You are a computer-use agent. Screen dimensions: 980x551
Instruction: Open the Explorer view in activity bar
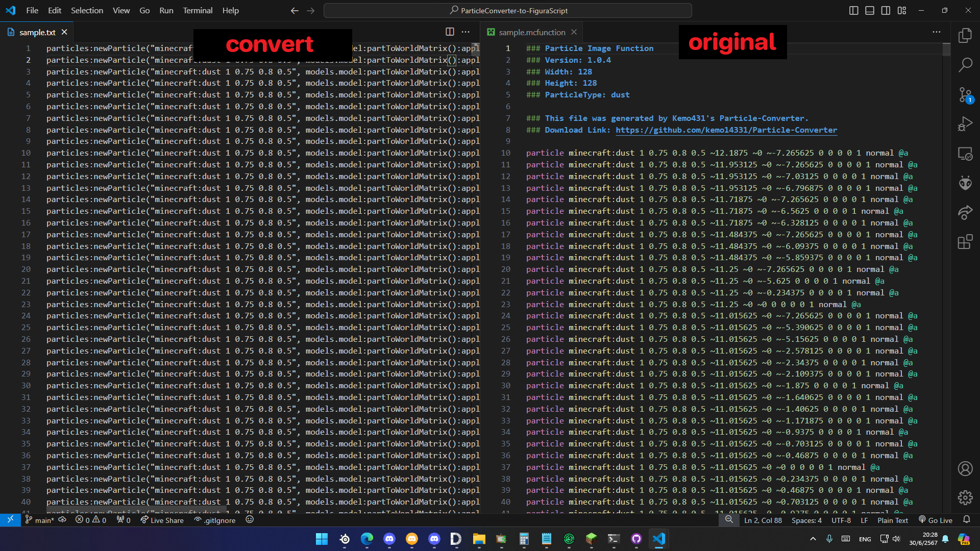[965, 35]
